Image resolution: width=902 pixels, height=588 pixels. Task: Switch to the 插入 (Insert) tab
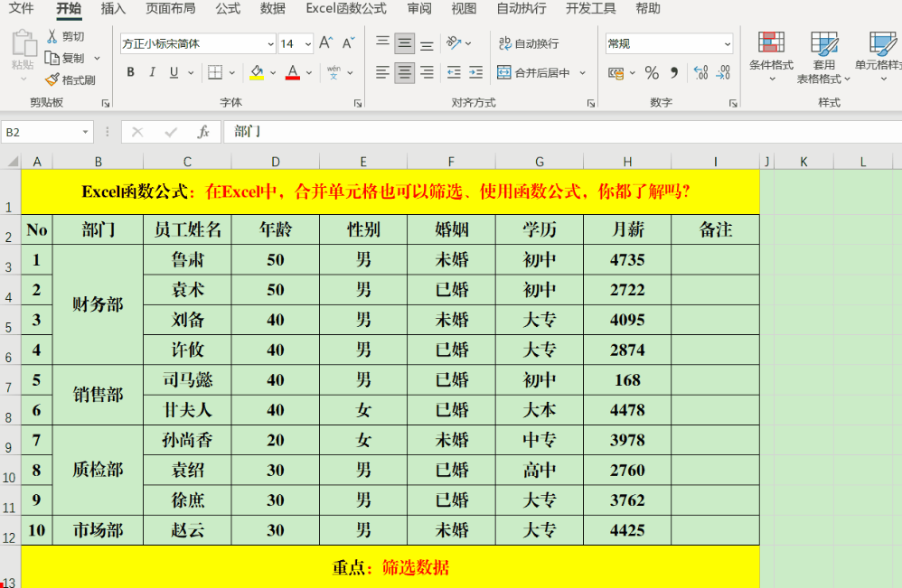point(112,8)
